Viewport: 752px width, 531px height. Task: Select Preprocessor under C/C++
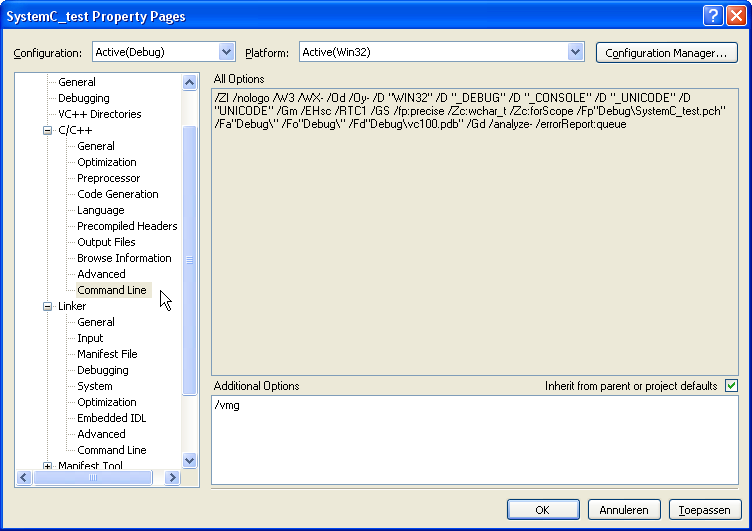point(109,178)
